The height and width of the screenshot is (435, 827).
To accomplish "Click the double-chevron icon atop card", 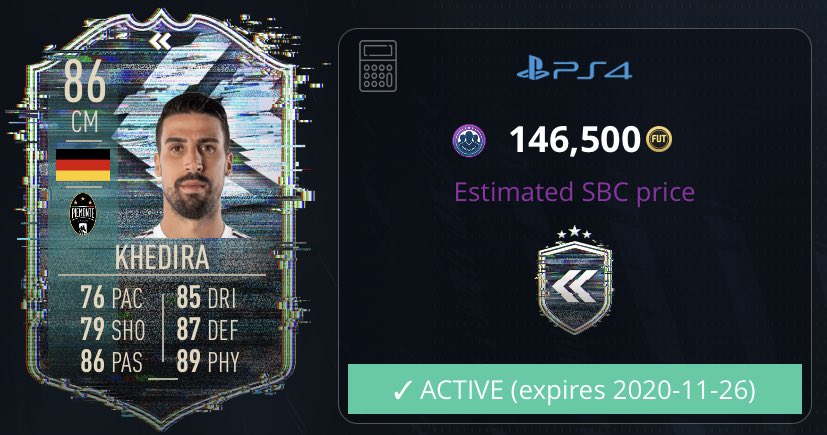I will click(160, 41).
